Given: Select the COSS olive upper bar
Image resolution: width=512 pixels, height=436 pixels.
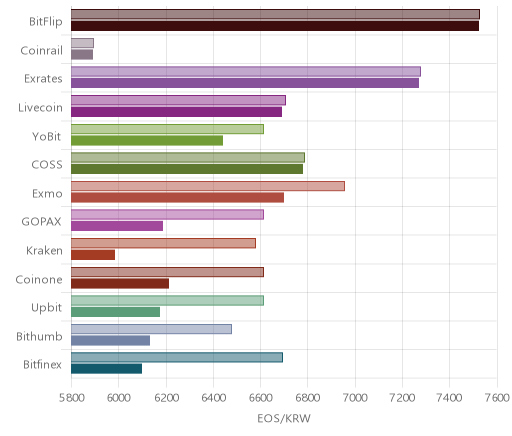Looking at the screenshot, I should [188, 158].
